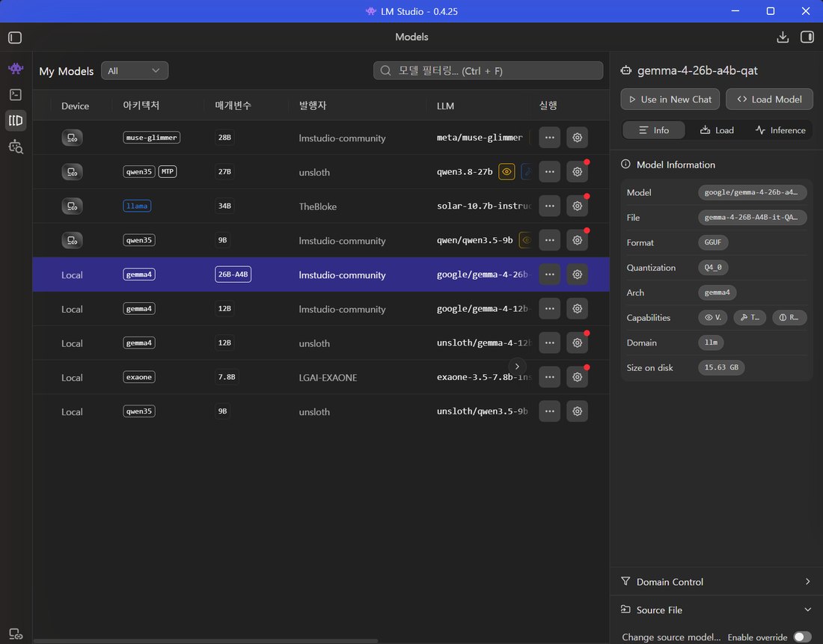Click the GGUF format value
The width and height of the screenshot is (823, 644).
(713, 242)
